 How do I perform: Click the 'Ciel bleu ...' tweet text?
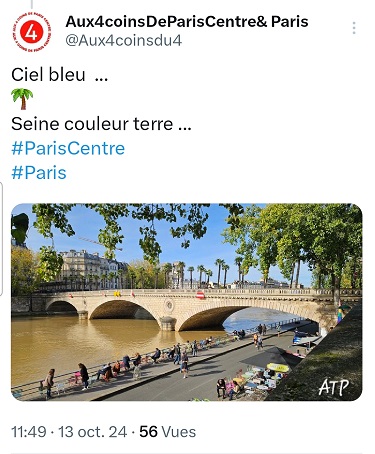pyautogui.click(x=60, y=74)
